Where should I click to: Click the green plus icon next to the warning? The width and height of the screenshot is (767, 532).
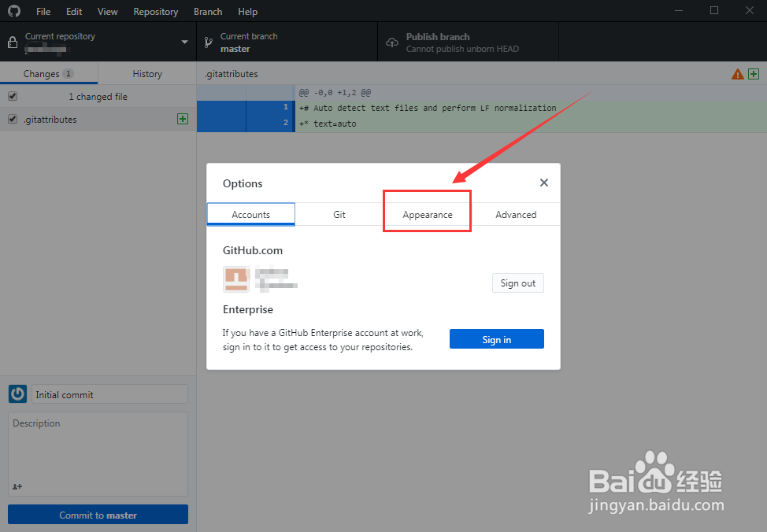pos(754,74)
